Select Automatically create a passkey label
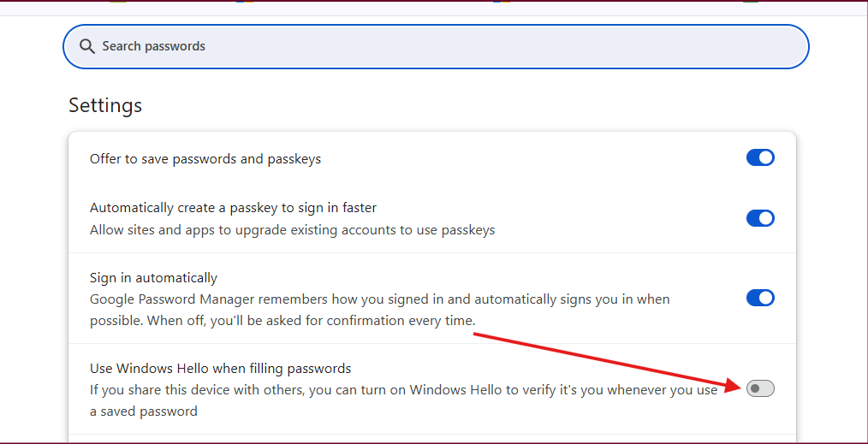Viewport: 868px width, 444px height. (233, 208)
